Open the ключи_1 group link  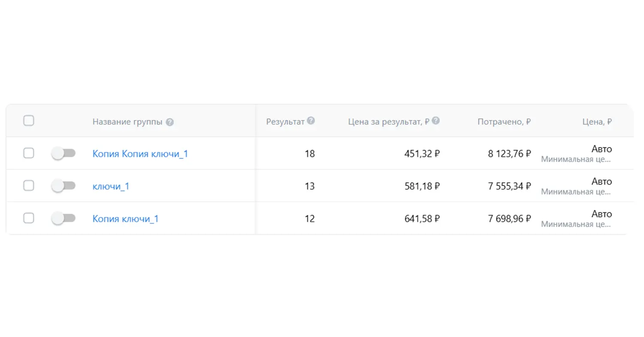pyautogui.click(x=111, y=187)
